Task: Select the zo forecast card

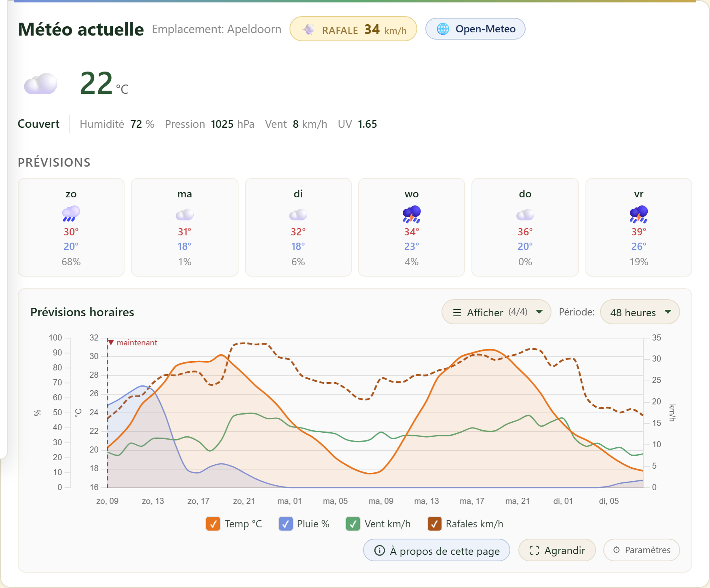Action: (71, 227)
